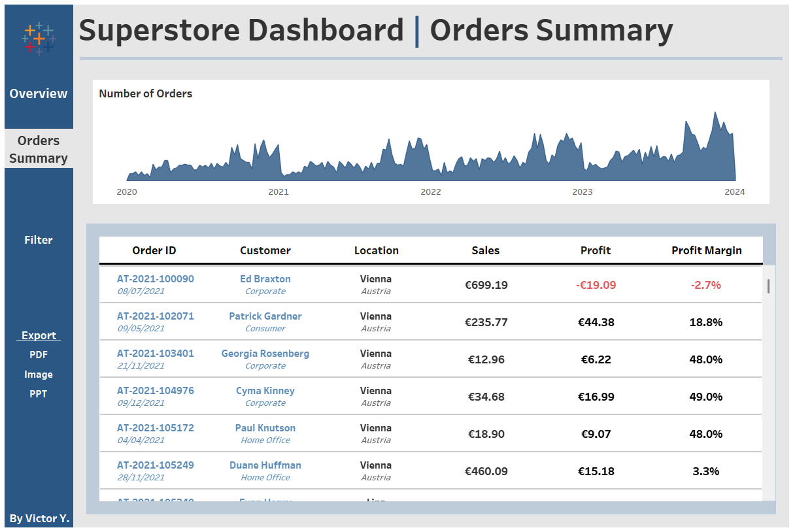
Task: Select customer Paul Knutson
Action: [x=265, y=427]
